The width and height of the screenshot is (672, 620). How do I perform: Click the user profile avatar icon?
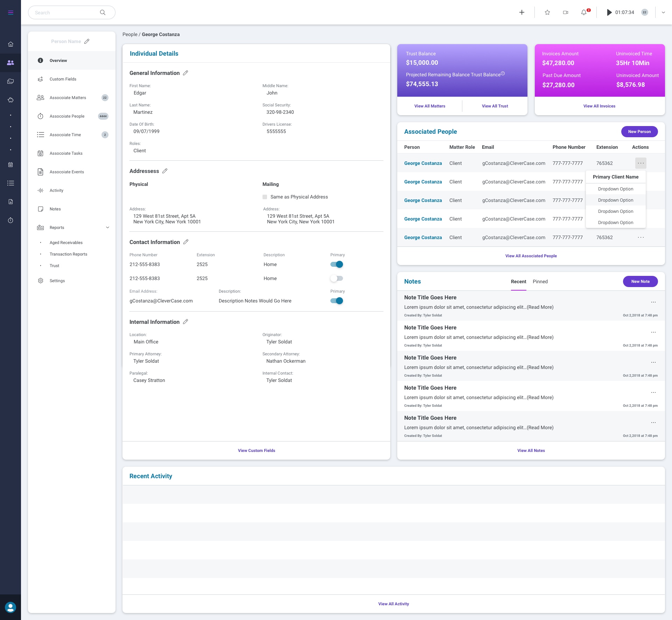(10, 607)
